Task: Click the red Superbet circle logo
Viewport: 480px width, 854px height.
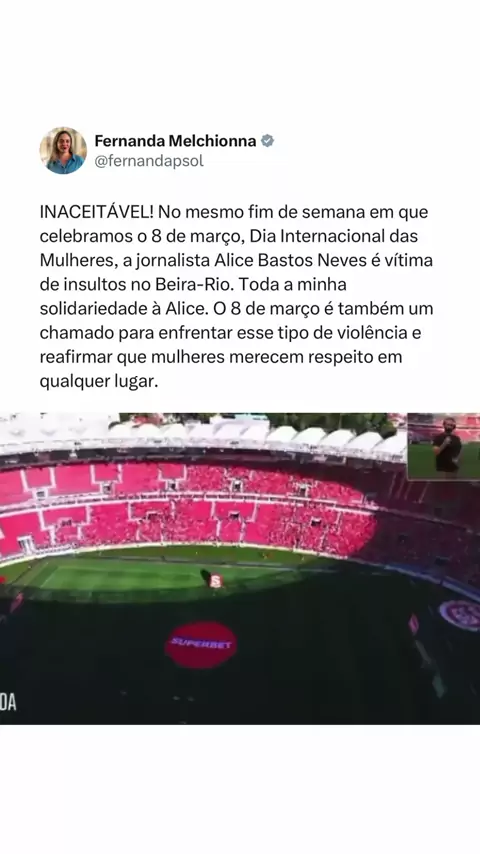Action: [200, 645]
